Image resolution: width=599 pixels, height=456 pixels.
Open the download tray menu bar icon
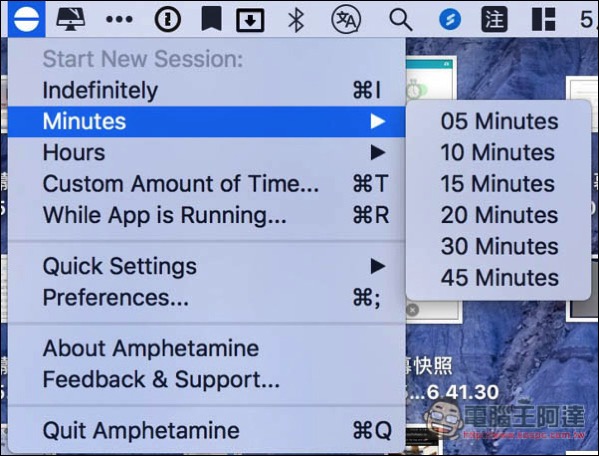pos(250,20)
